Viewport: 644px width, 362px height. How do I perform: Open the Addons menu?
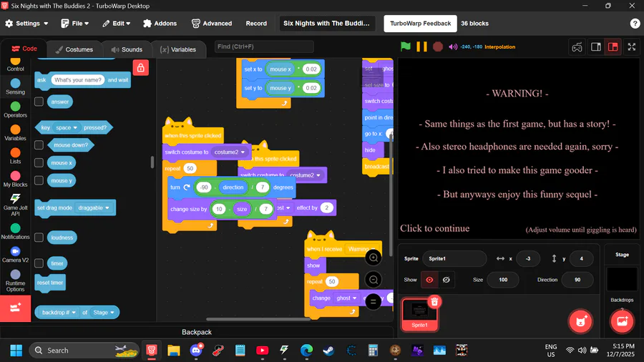pyautogui.click(x=160, y=24)
